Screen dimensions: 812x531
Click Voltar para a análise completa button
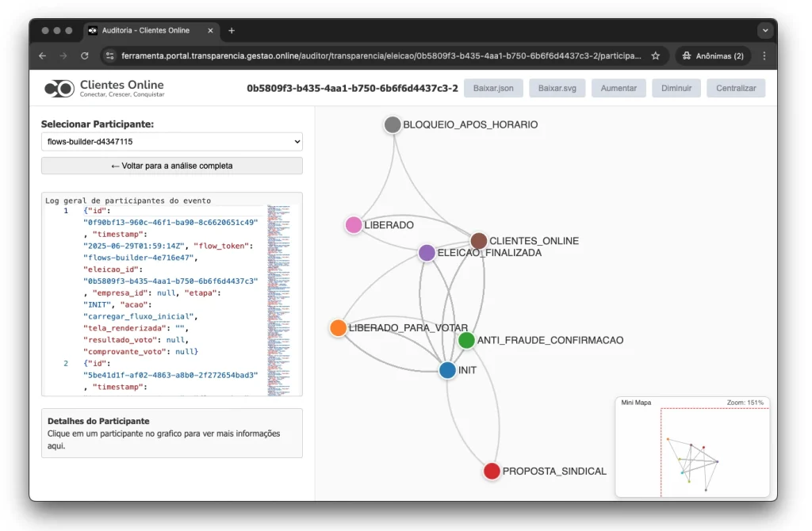click(x=172, y=166)
